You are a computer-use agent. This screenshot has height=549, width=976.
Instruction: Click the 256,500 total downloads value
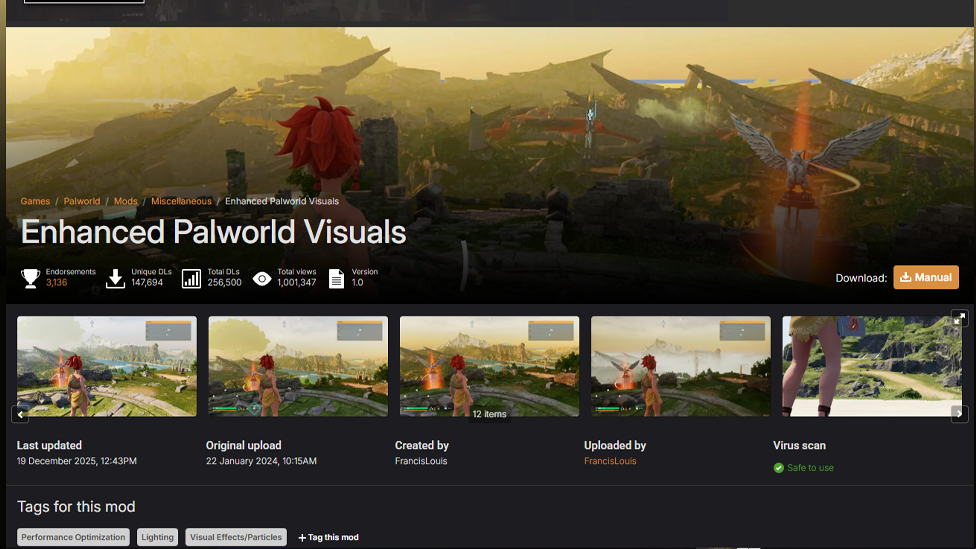click(224, 283)
